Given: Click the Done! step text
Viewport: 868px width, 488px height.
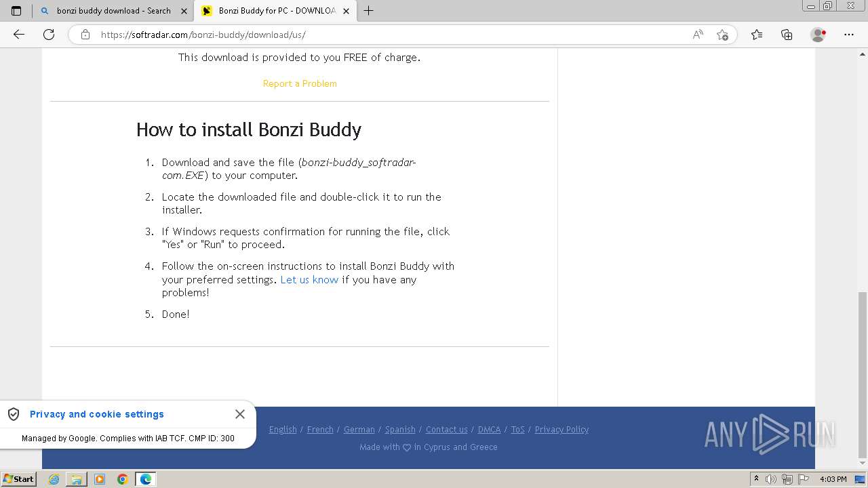Looking at the screenshot, I should click(x=176, y=314).
